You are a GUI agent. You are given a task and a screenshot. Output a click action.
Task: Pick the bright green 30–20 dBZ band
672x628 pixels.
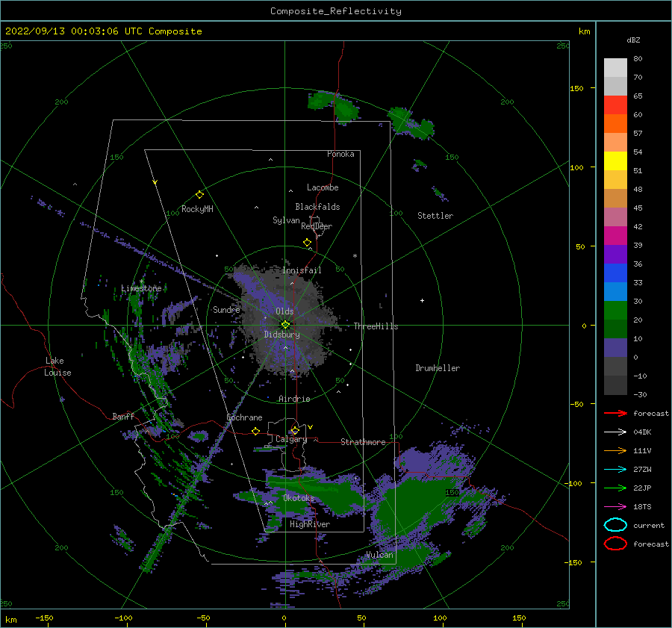point(615,311)
